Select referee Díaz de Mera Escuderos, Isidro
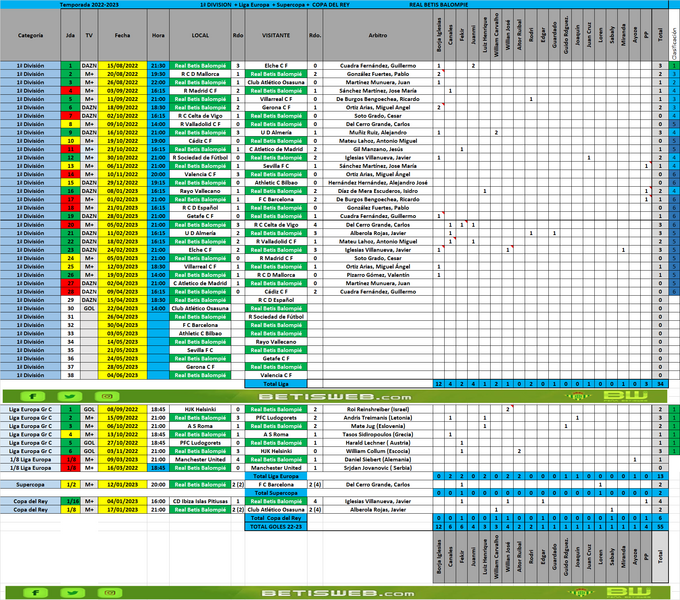Screen dimensions: 680x600 coord(378,191)
